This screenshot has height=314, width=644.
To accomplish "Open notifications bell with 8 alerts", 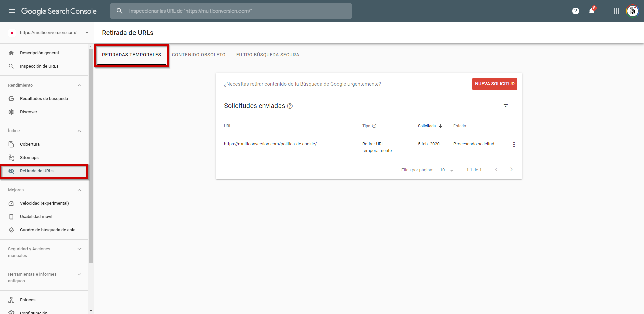I will (592, 11).
